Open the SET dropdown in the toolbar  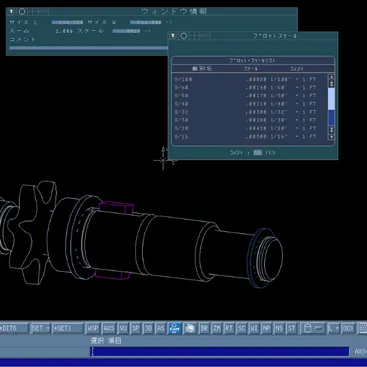(x=40, y=328)
